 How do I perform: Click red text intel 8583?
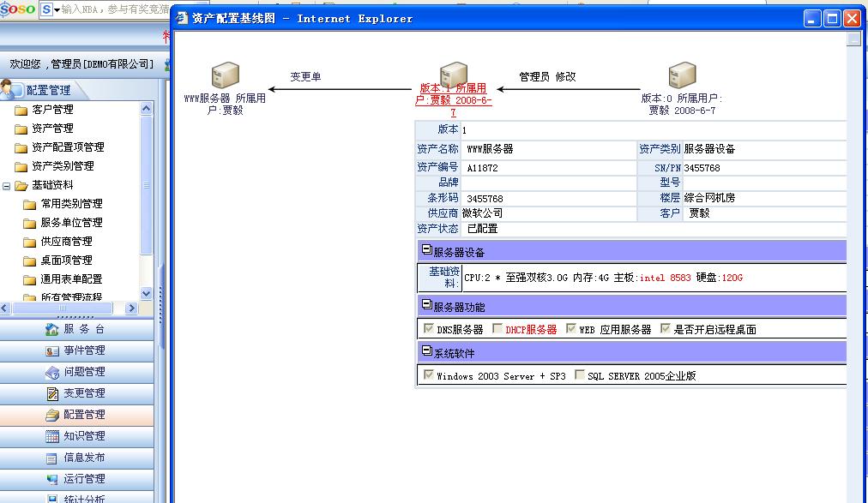[666, 278]
